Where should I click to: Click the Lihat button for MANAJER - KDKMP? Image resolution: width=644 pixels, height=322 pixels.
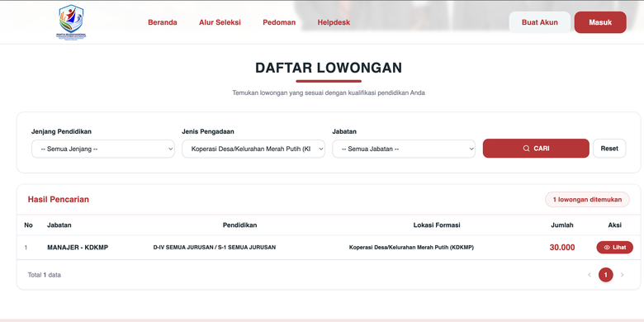(615, 247)
